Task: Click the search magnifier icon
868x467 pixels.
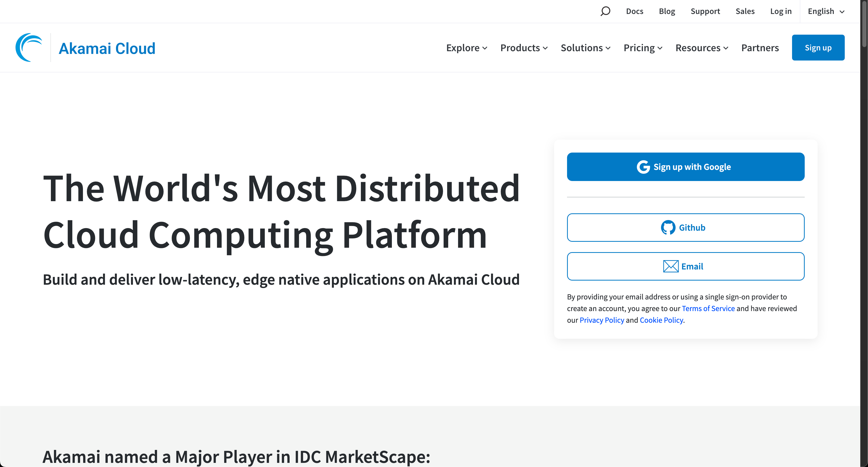Action: pyautogui.click(x=605, y=11)
